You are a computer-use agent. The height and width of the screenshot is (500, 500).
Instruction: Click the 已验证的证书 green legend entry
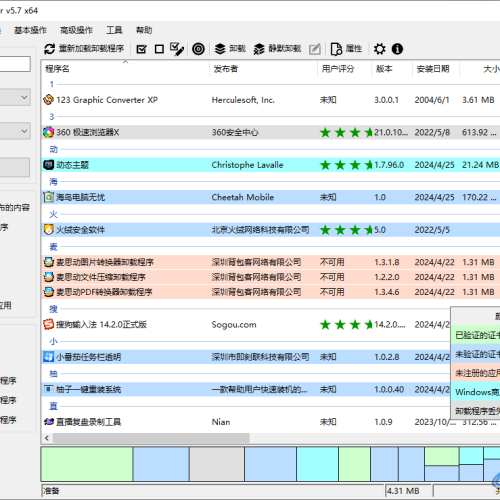point(476,335)
